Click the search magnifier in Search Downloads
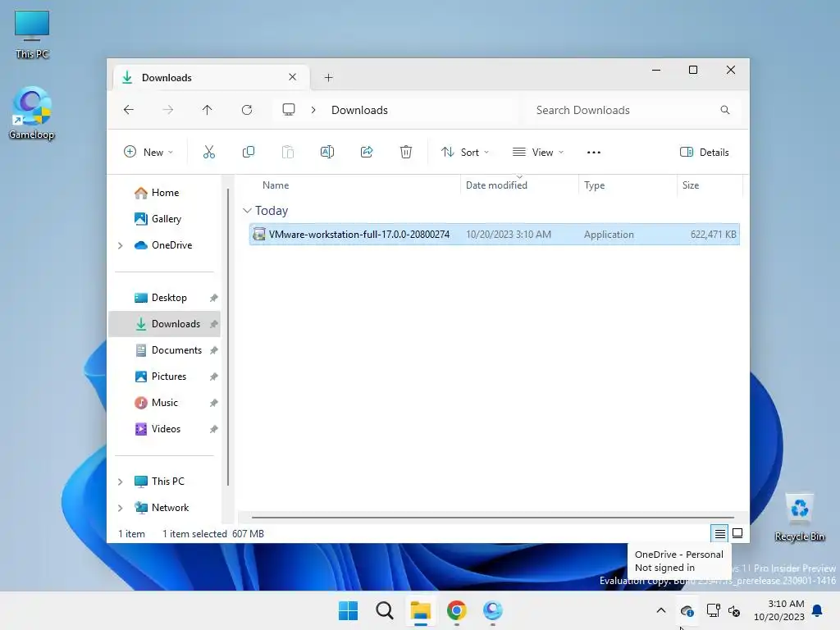This screenshot has height=630, width=840. [x=725, y=110]
